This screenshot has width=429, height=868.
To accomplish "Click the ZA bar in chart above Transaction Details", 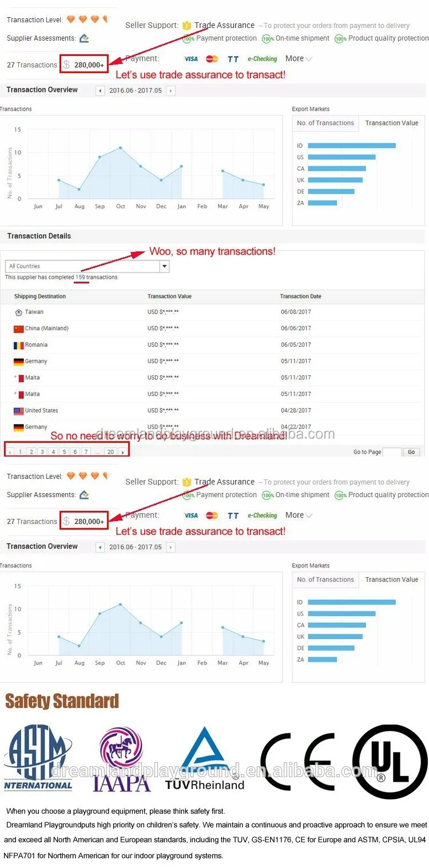I will click(322, 203).
